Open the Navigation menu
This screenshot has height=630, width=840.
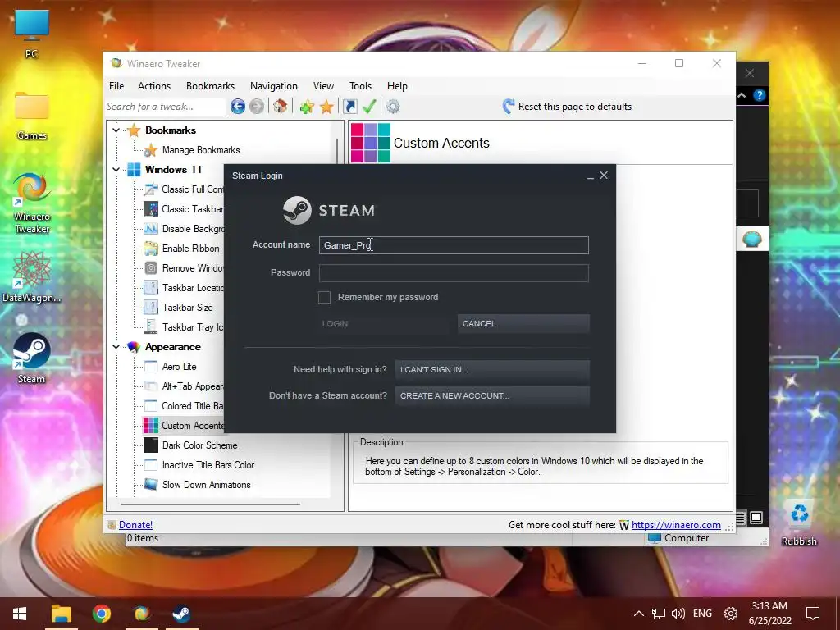(274, 85)
